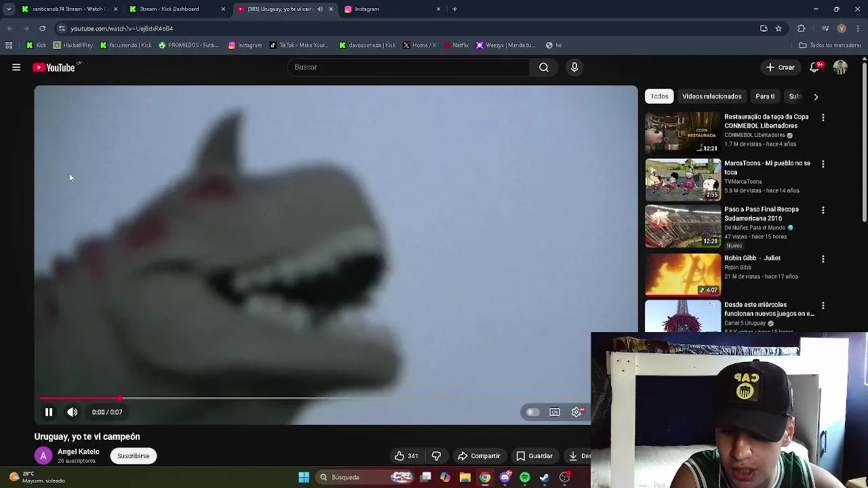Open the Crear upload menu

(780, 67)
